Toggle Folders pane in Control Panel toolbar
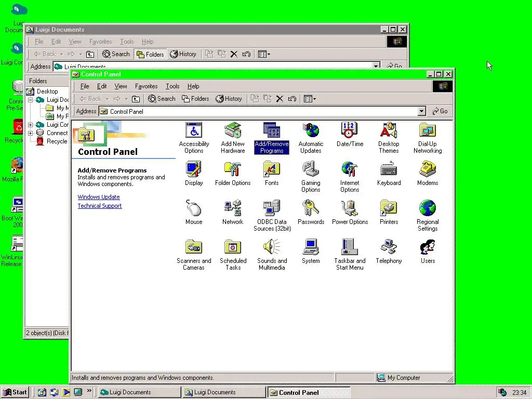Viewport: 532px width, 399px height. pyautogui.click(x=195, y=99)
